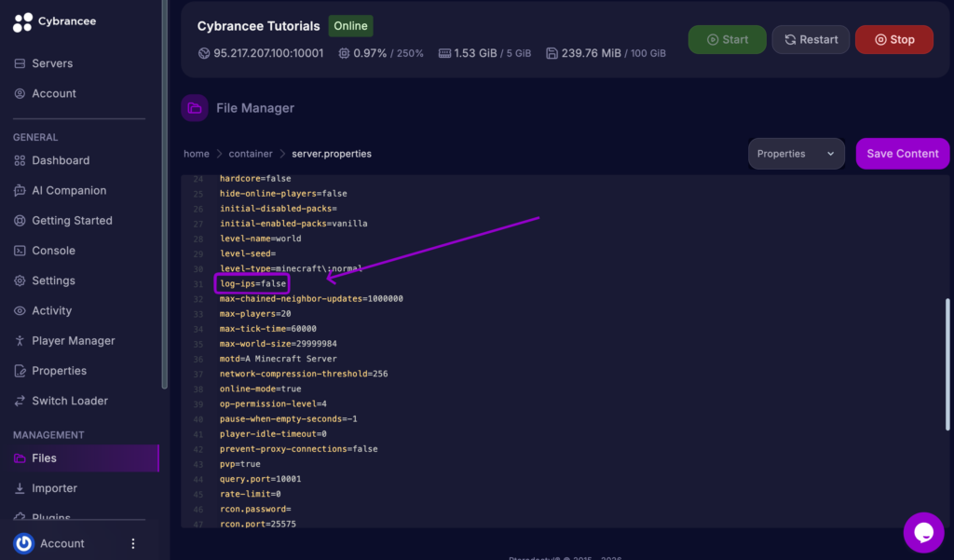Viewport: 954px width, 560px height.
Task: Click the server.properties breadcrumb
Action: [332, 154]
